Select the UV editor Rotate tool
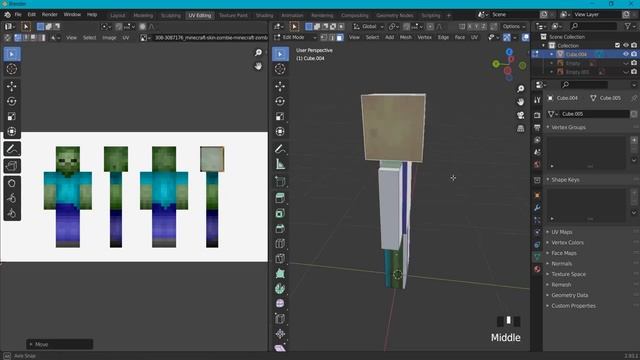 point(12,101)
